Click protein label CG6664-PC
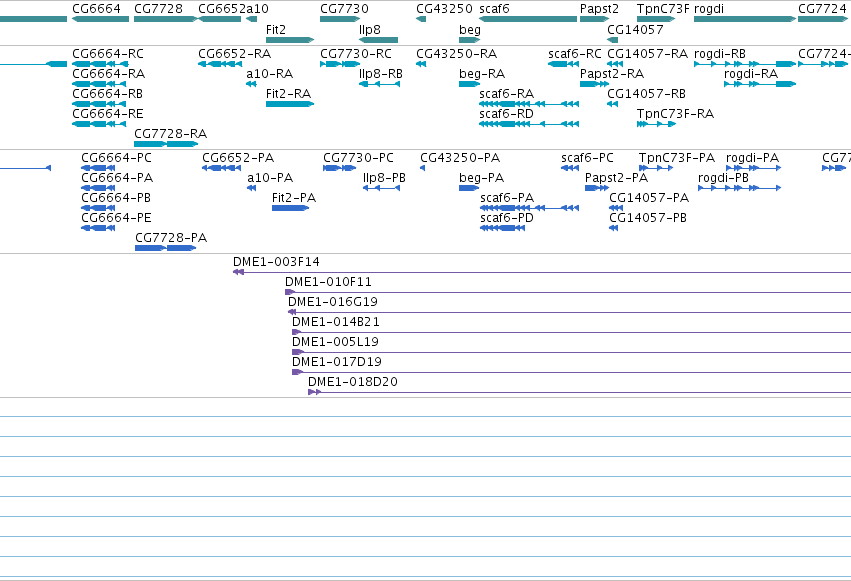The width and height of the screenshot is (851, 581). coord(117,158)
